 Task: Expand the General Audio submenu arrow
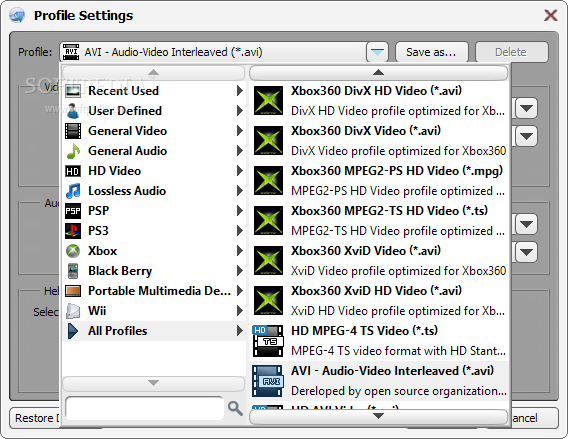point(239,150)
